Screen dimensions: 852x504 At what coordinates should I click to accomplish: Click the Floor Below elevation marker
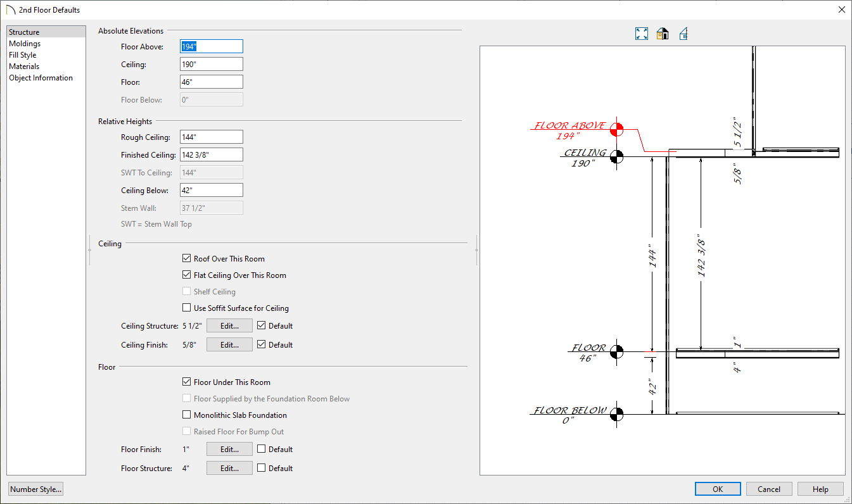pyautogui.click(x=616, y=414)
